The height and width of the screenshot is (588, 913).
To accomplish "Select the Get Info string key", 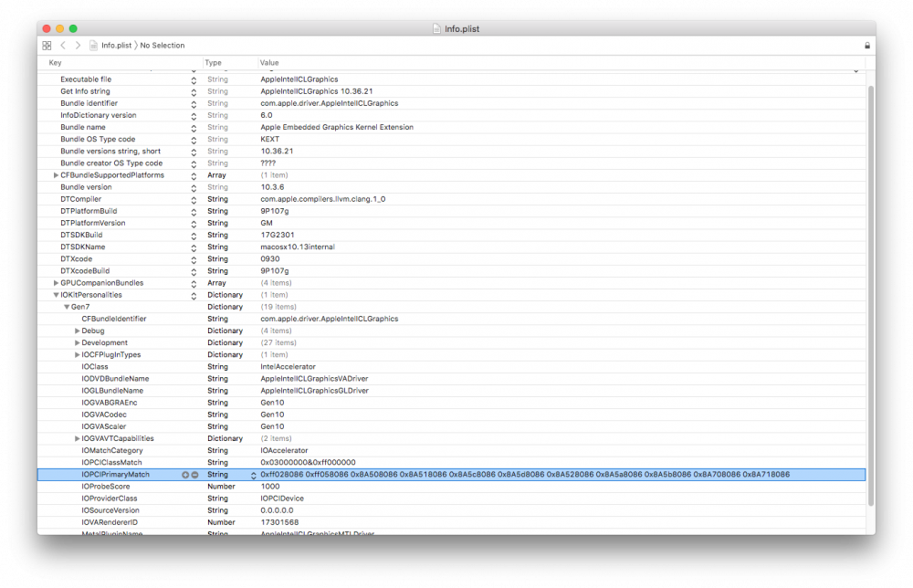I will [x=85, y=91].
